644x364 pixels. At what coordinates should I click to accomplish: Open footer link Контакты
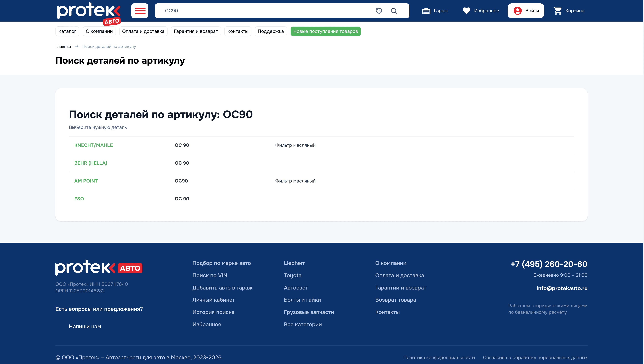pyautogui.click(x=387, y=312)
